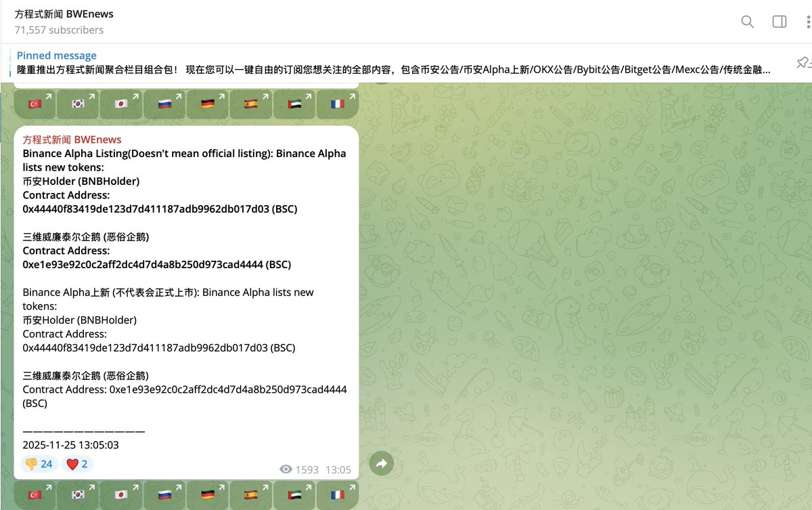The height and width of the screenshot is (510, 812).
Task: Open Turkish flag link above the Binance Alpha message
Action: pos(35,104)
